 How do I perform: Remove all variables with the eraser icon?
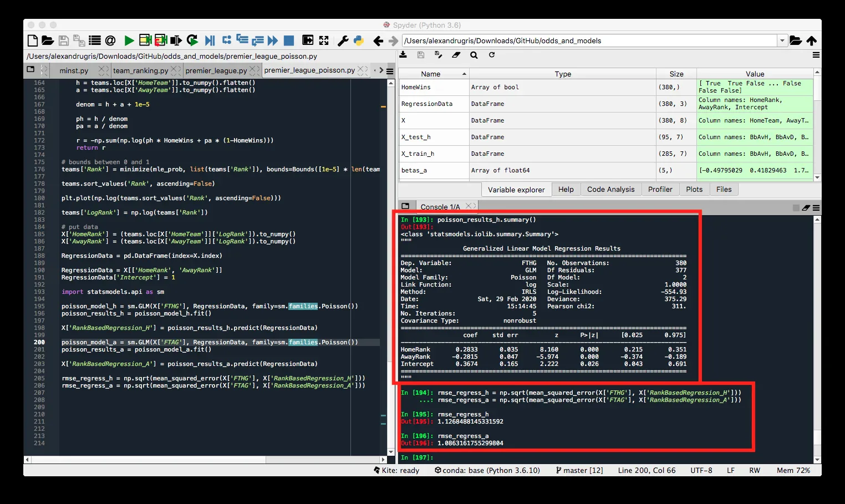456,55
